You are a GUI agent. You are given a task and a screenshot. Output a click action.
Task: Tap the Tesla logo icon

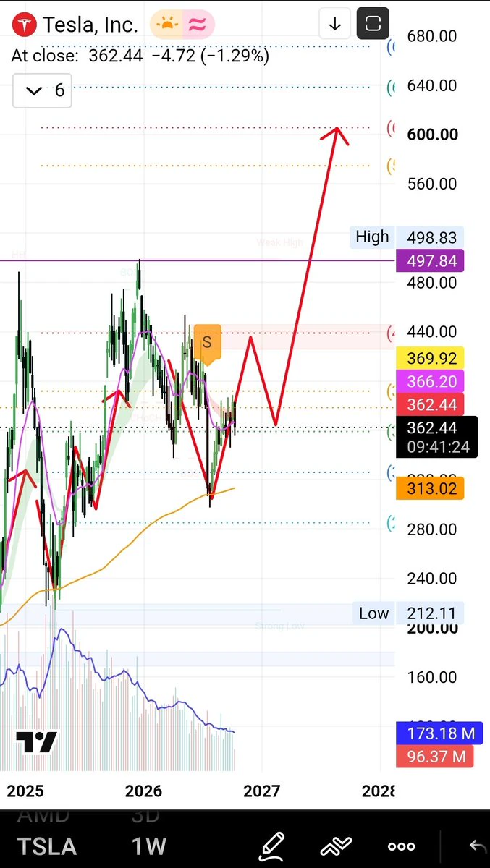tap(25, 25)
